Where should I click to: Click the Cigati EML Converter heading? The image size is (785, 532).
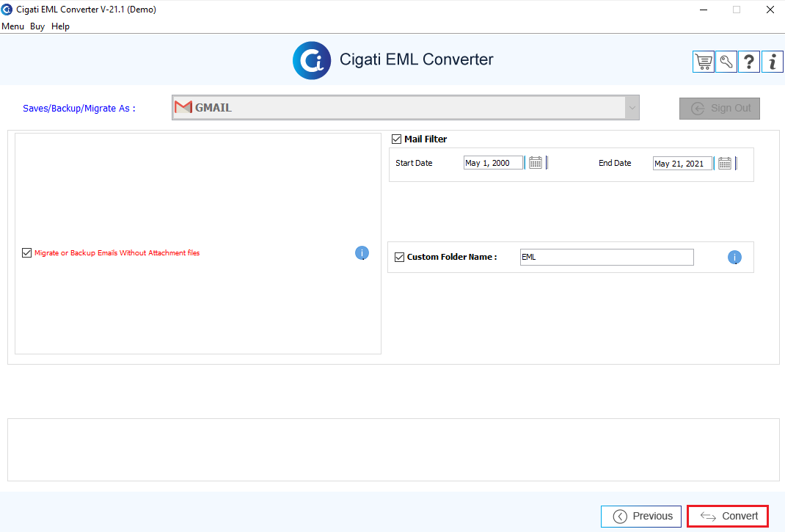417,59
